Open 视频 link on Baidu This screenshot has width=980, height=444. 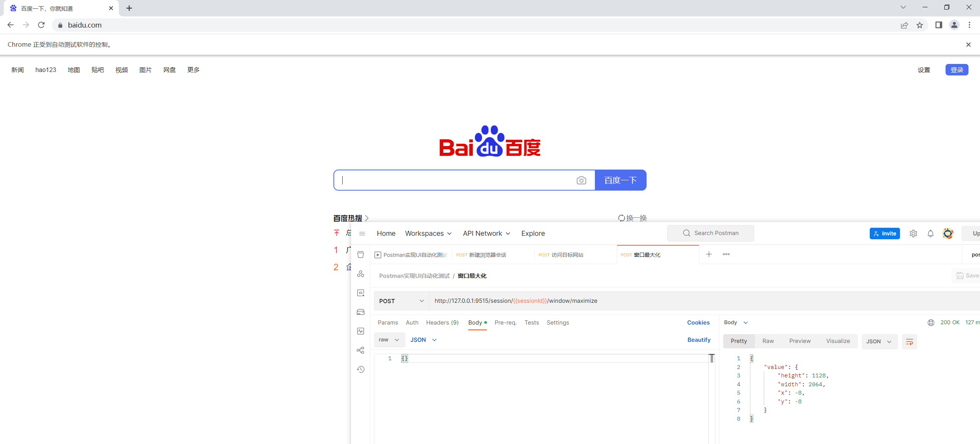pyautogui.click(x=122, y=70)
